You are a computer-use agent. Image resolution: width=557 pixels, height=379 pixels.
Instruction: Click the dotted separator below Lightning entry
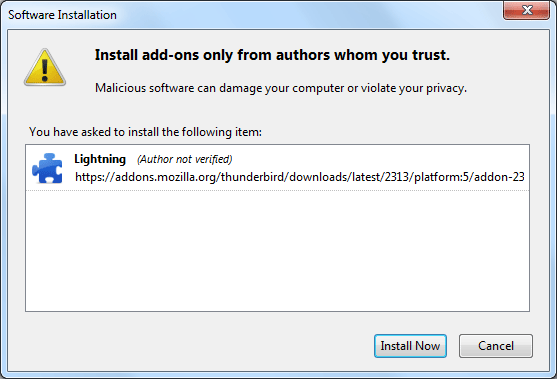click(x=277, y=190)
